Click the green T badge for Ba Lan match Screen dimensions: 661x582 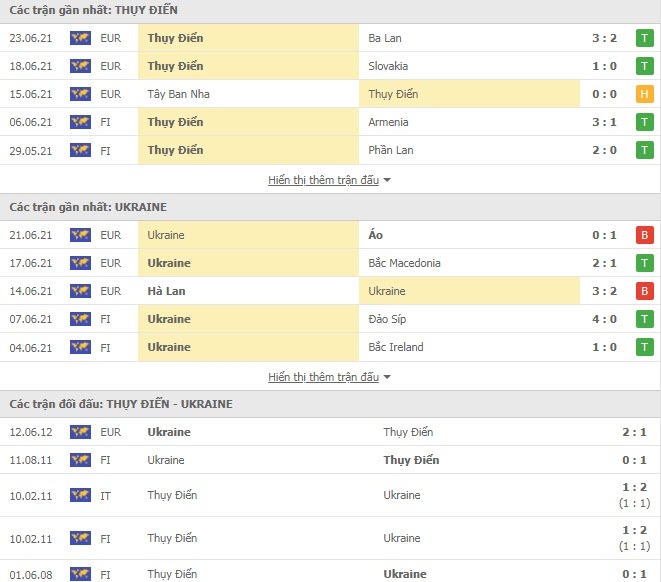tap(644, 38)
